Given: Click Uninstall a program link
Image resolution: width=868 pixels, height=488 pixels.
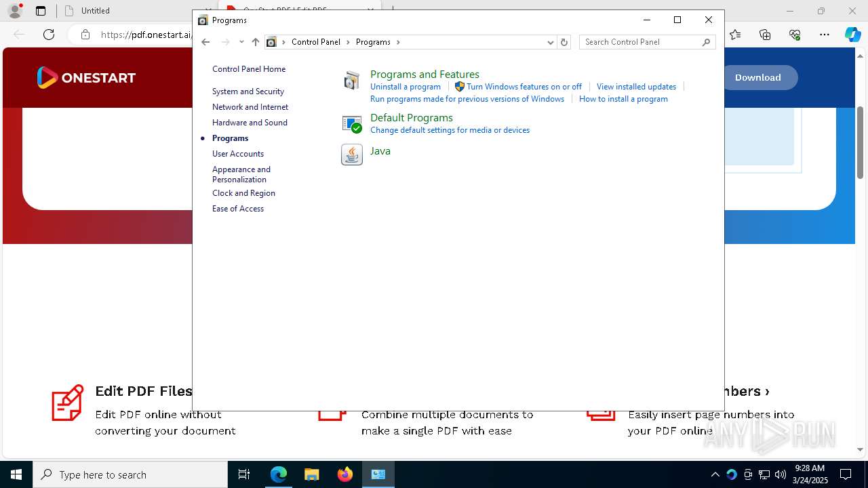Looking at the screenshot, I should coord(406,87).
